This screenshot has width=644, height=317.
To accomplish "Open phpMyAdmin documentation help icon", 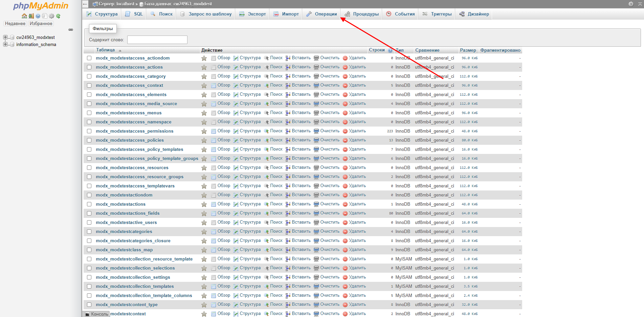I will pyautogui.click(x=38, y=16).
